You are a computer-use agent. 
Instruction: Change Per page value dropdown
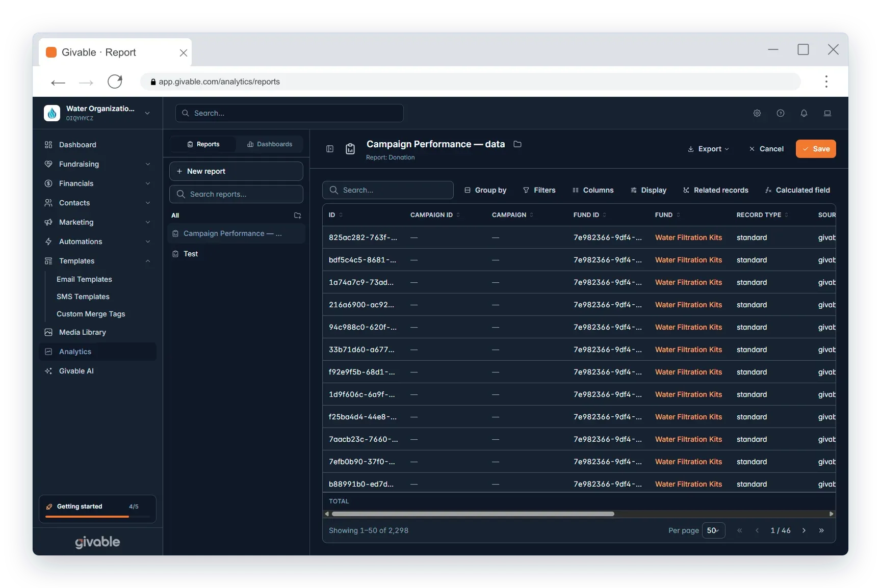[x=713, y=530]
